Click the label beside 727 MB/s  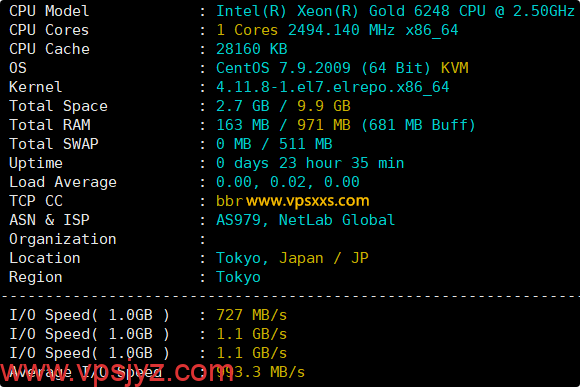tap(89, 315)
